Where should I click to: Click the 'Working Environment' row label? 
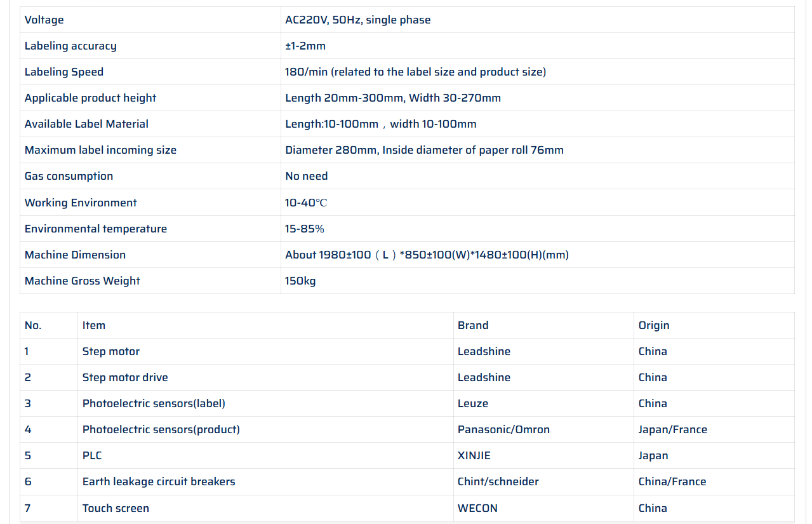[x=81, y=203]
